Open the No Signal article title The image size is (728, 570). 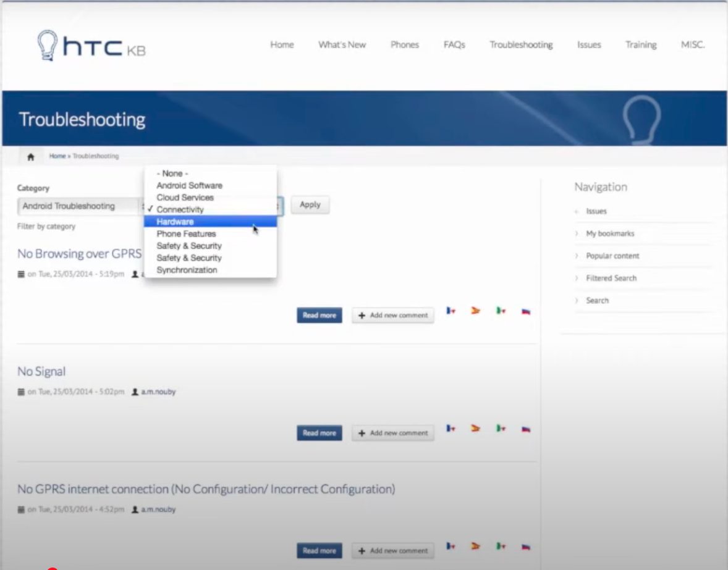[x=41, y=371]
